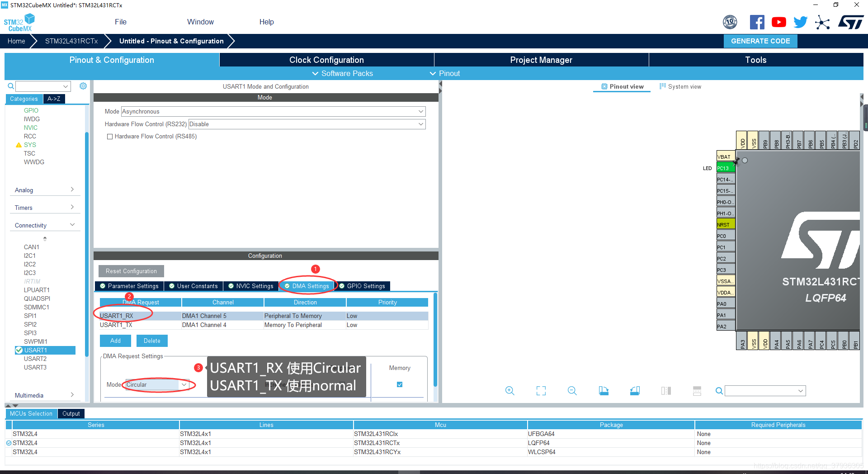The image size is (868, 474).
Task: Open the Pinout dropdown menu
Action: 444,73
